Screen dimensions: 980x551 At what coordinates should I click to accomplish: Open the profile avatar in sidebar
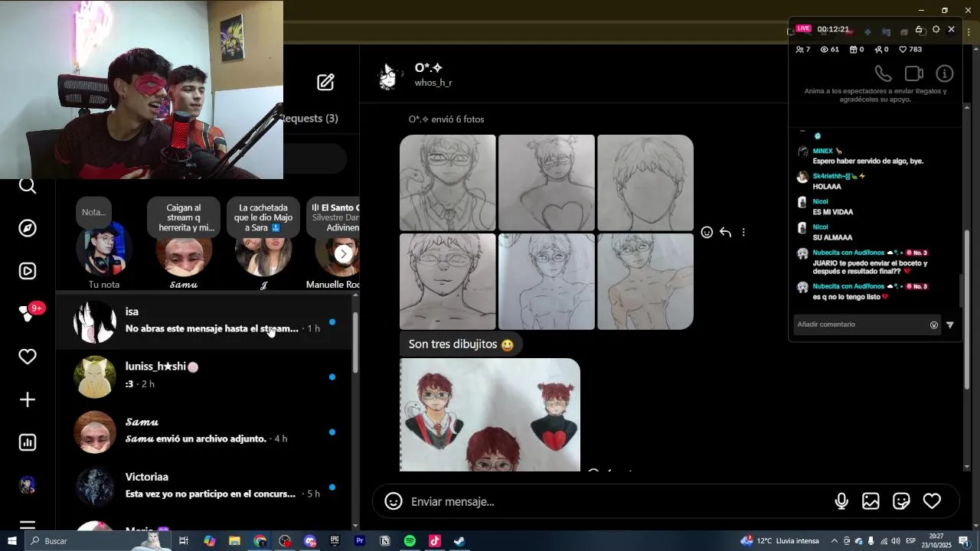pos(28,485)
